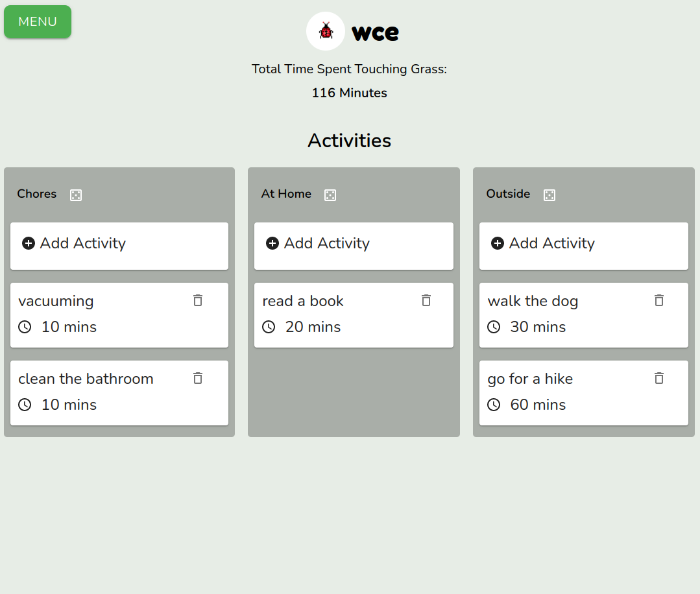Open the MENU
Screen dimensions: 700x594
(37, 21)
